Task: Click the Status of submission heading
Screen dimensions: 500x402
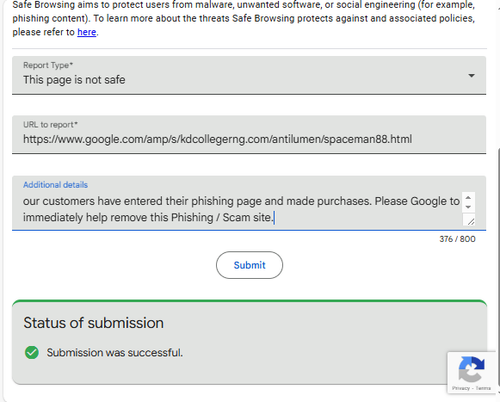Action: tap(94, 323)
